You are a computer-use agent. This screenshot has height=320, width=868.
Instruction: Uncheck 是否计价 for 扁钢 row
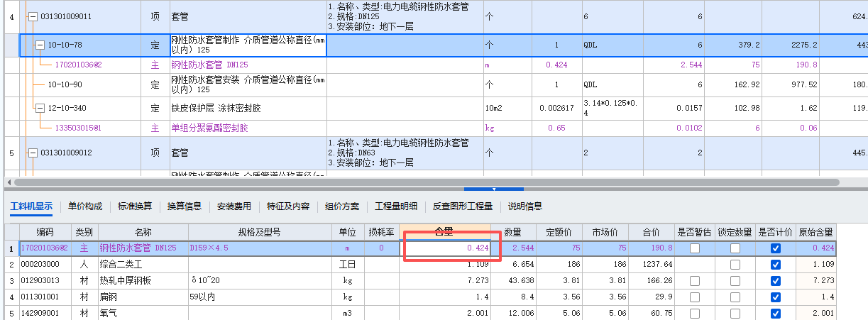point(776,296)
